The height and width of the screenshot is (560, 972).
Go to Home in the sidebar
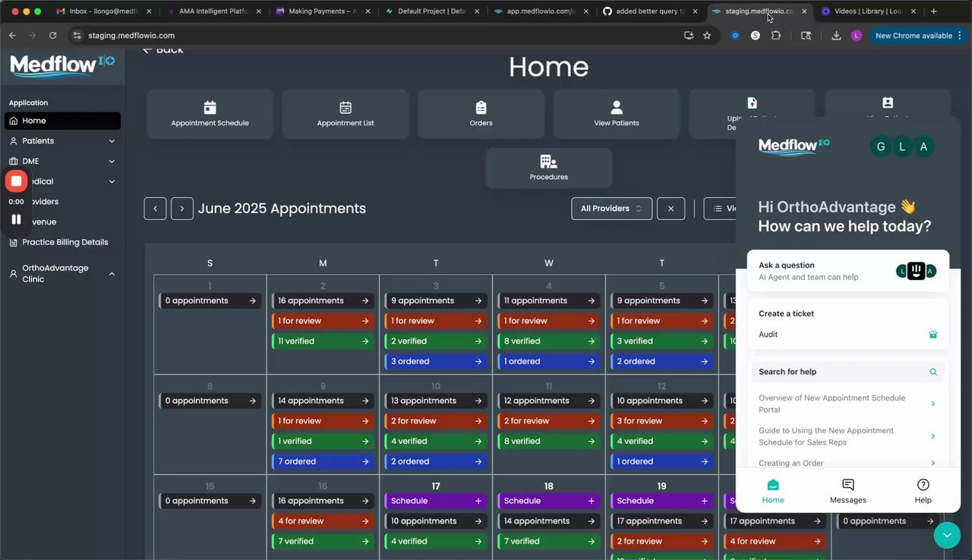(62, 121)
